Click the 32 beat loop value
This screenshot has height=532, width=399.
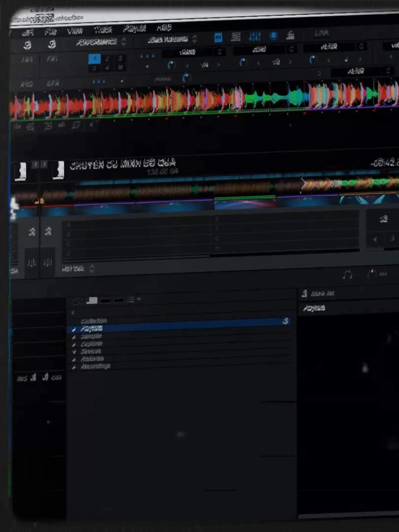click(384, 219)
